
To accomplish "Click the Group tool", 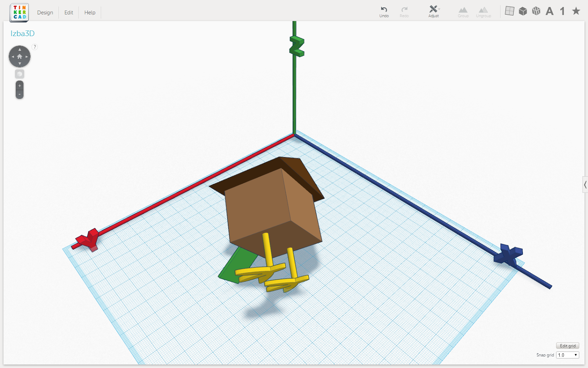I will point(463,12).
